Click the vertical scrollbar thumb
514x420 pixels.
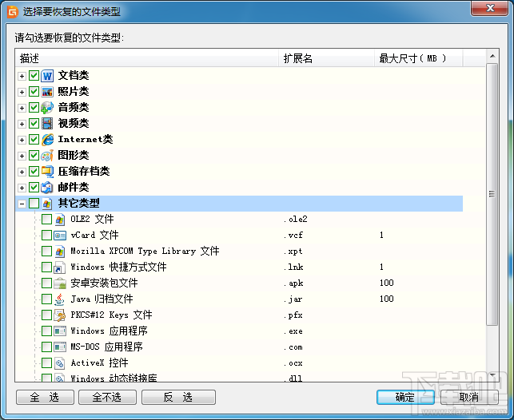(x=492, y=195)
